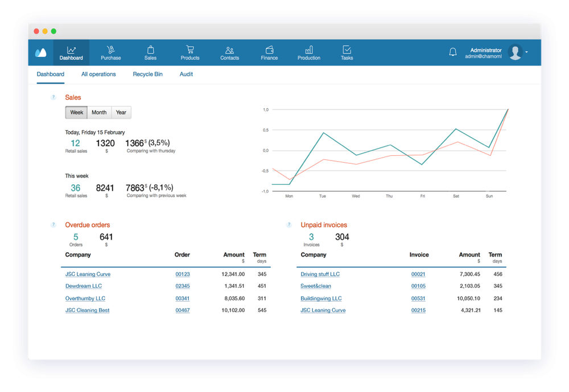Keep Week selected in the Sales period switcher

click(x=76, y=112)
